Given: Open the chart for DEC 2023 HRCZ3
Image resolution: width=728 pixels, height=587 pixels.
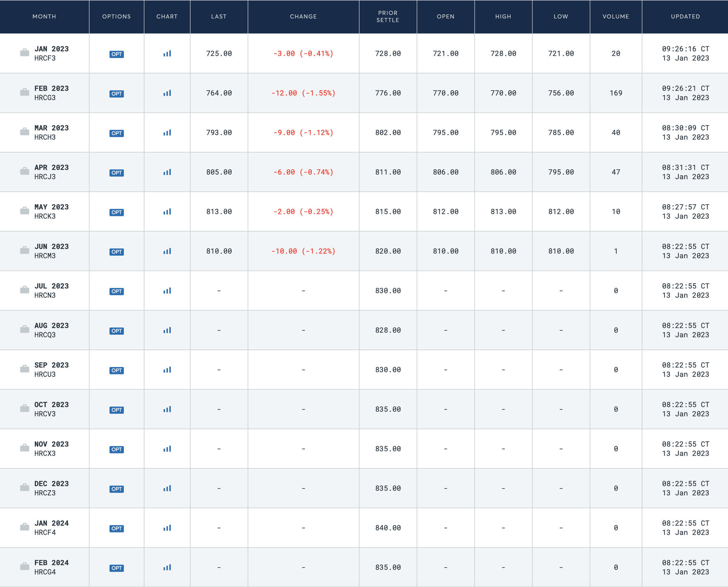Looking at the screenshot, I should (167, 488).
